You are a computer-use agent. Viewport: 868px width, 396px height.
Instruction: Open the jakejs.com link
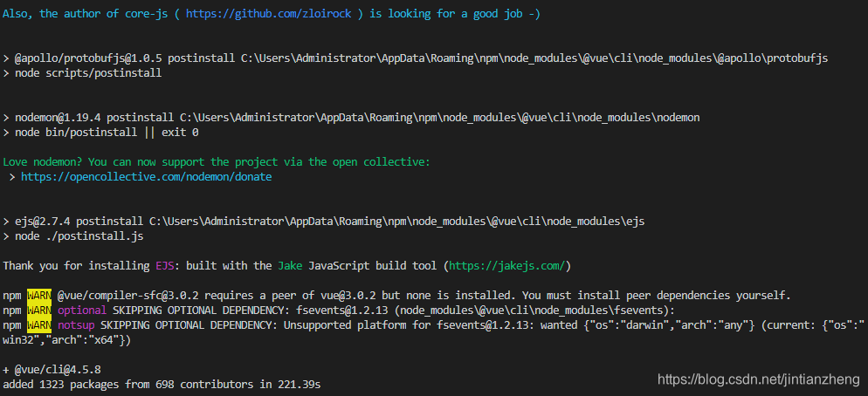pos(506,265)
